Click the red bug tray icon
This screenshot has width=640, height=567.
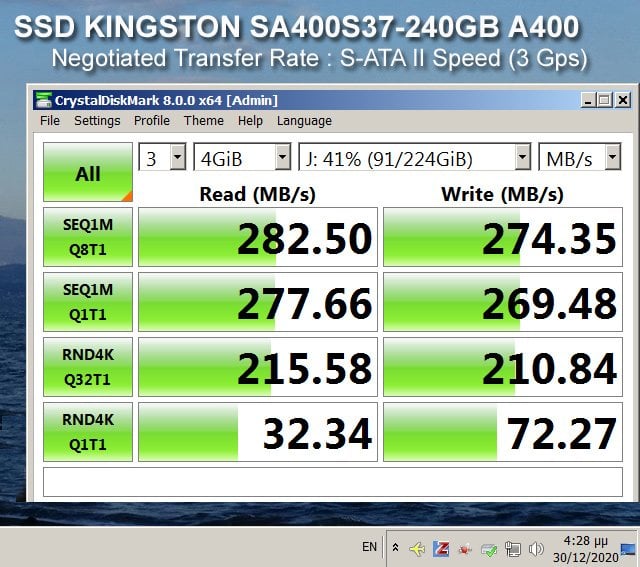[465, 549]
